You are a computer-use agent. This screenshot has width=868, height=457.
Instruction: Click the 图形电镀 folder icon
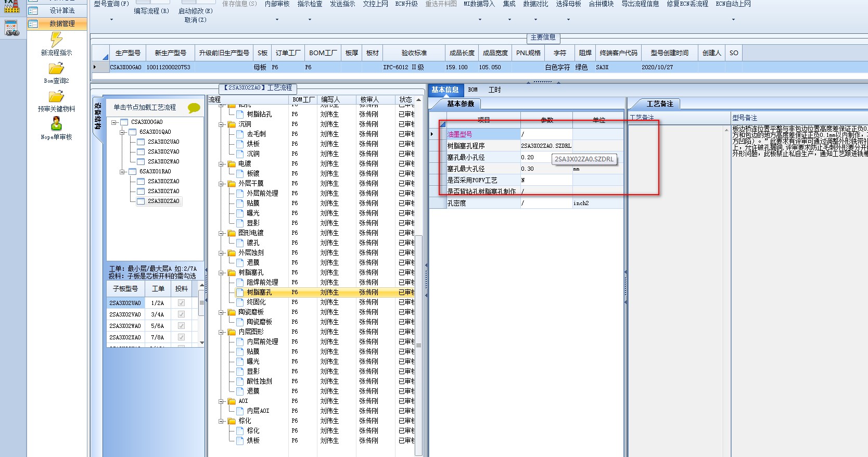click(232, 233)
